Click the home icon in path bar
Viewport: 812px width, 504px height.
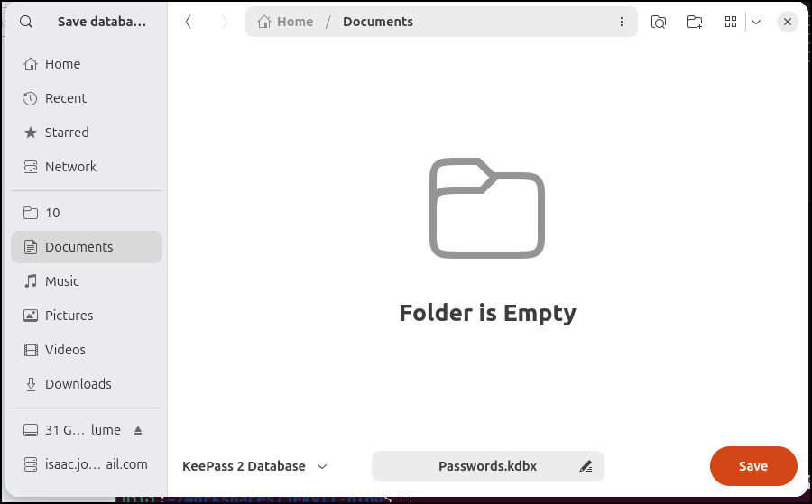click(264, 22)
